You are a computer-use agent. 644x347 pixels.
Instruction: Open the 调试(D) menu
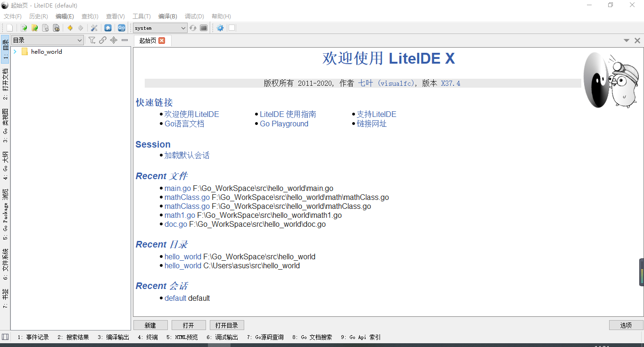coord(194,16)
